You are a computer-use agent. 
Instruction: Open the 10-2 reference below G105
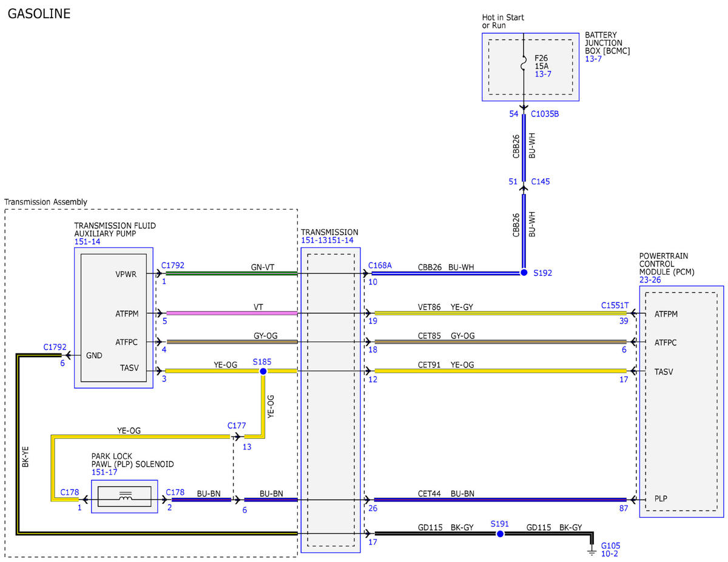610,554
